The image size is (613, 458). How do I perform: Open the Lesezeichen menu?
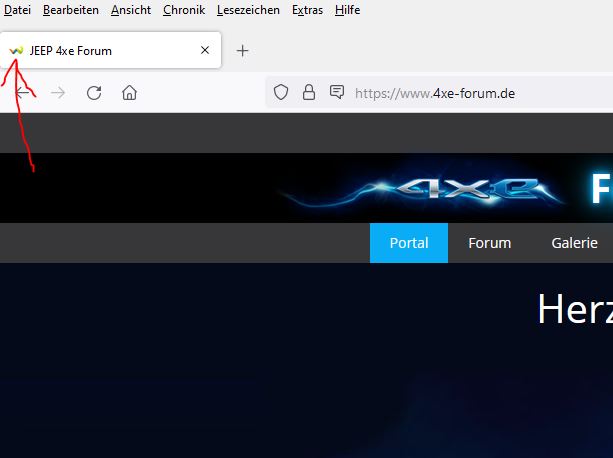248,10
